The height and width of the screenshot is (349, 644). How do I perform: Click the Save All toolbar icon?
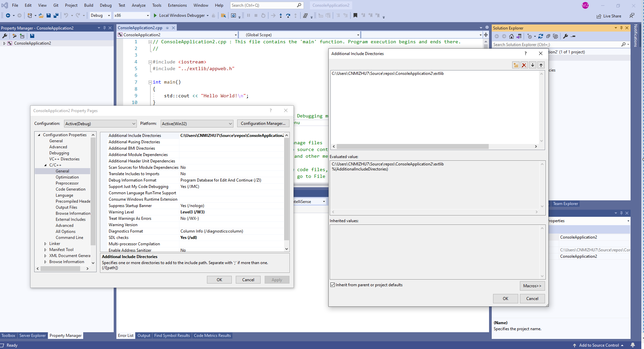56,15
